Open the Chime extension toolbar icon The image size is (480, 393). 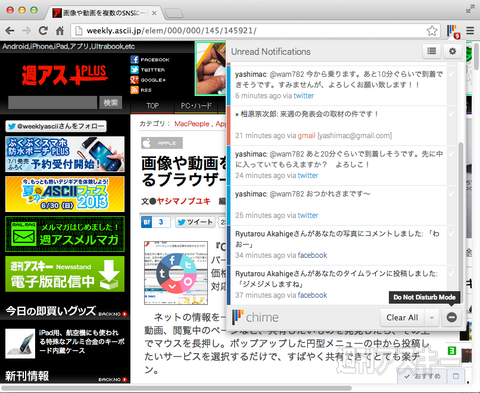pyautogui.click(x=453, y=31)
